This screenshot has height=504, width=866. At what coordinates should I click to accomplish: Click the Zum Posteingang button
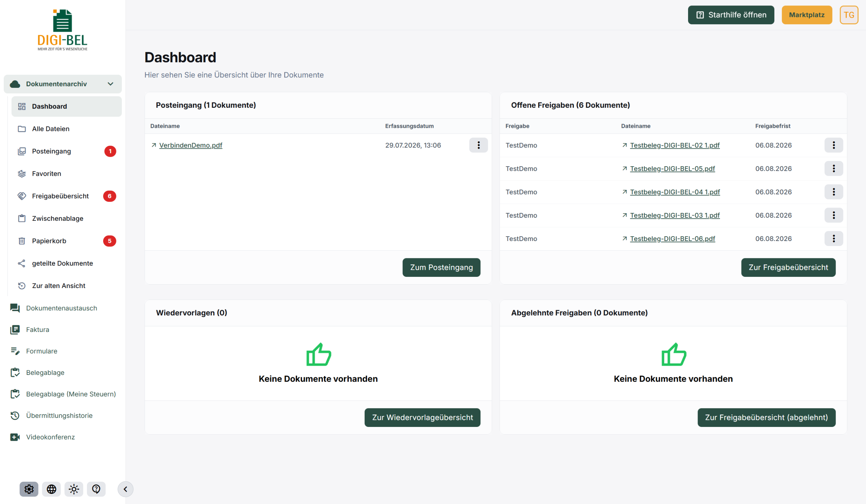pos(441,267)
